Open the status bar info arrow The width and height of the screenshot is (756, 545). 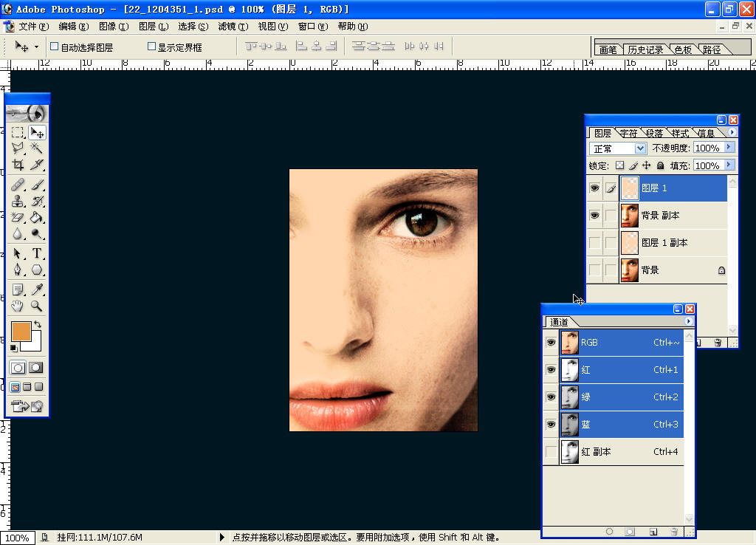click(x=221, y=537)
